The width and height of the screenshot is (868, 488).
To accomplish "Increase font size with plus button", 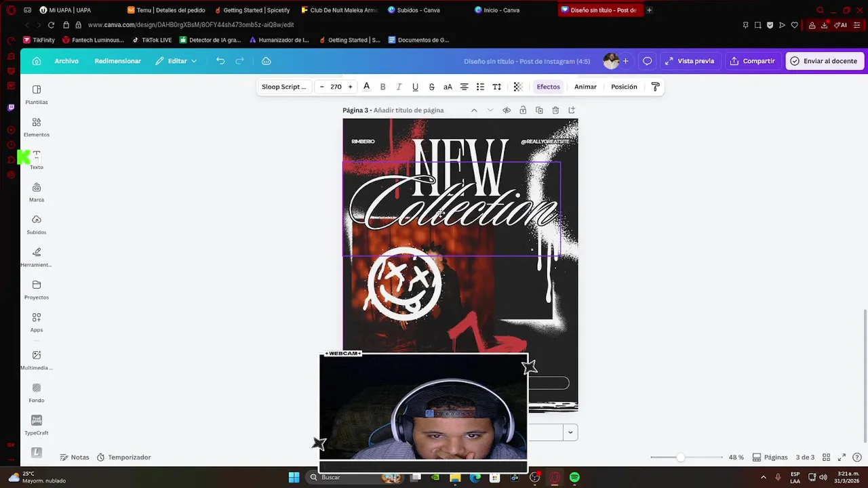I will (350, 87).
